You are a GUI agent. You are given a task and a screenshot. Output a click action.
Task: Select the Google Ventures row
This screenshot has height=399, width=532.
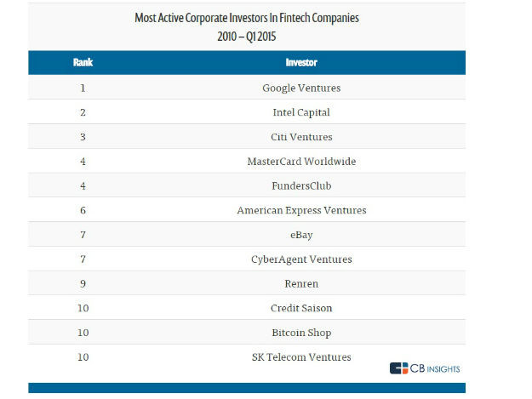pyautogui.click(x=301, y=88)
